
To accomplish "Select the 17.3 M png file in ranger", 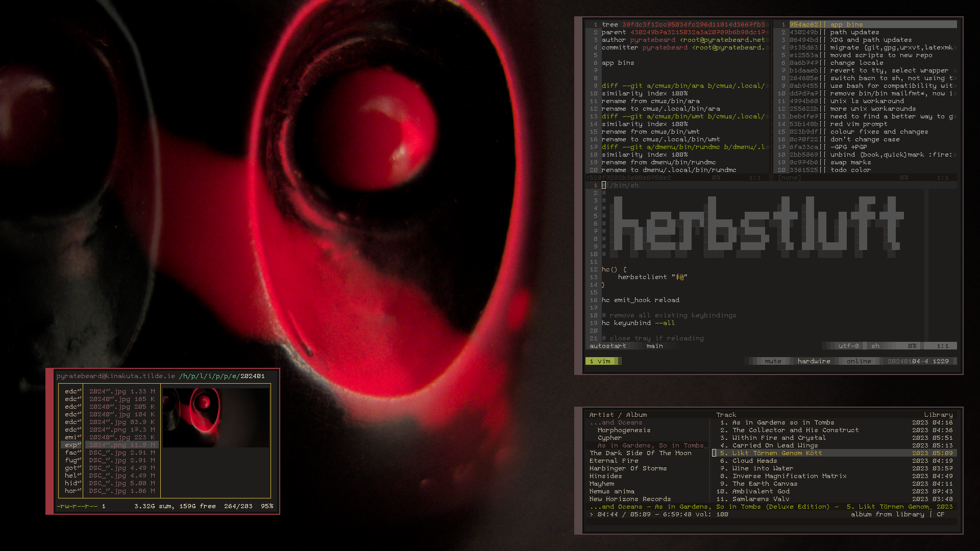I will pos(122,430).
